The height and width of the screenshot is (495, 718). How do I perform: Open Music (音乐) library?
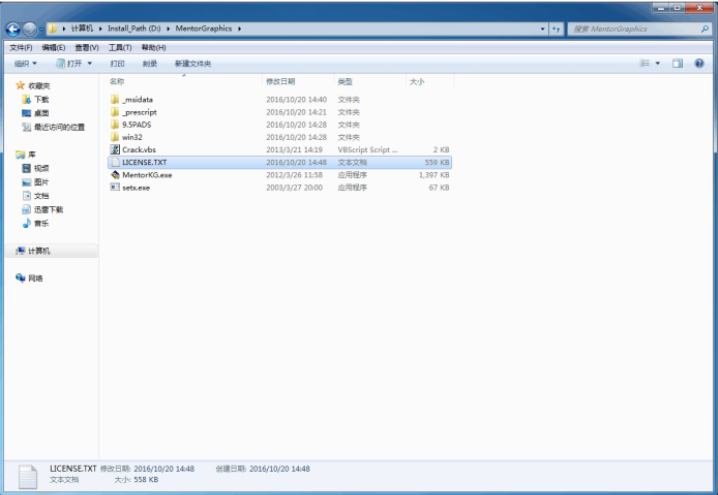[x=35, y=223]
